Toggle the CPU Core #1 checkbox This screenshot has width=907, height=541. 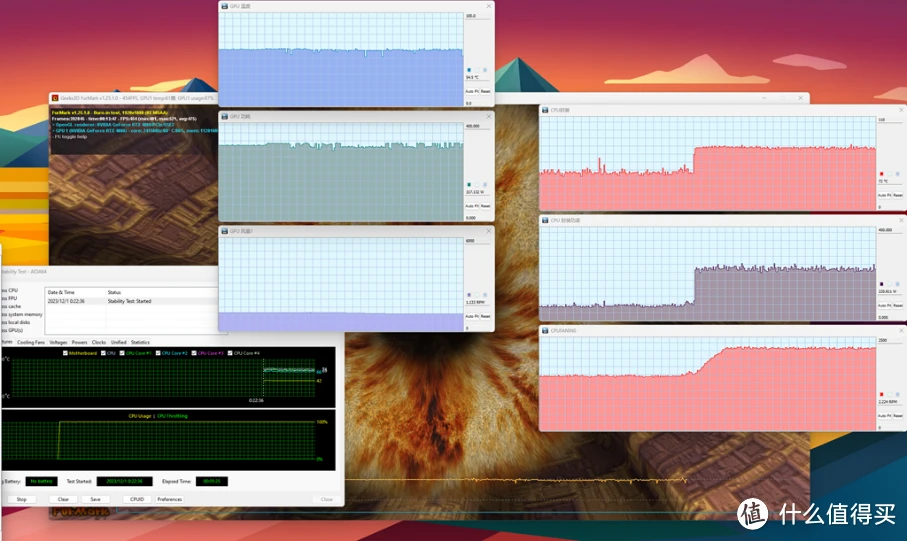[122, 353]
